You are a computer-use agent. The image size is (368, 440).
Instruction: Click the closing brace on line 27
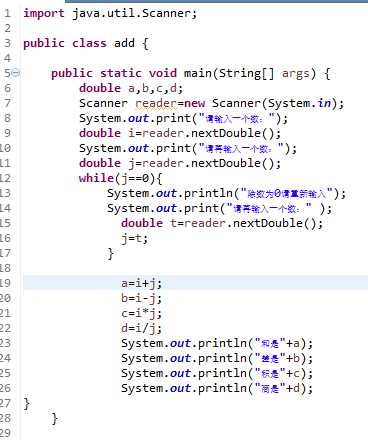point(27,404)
